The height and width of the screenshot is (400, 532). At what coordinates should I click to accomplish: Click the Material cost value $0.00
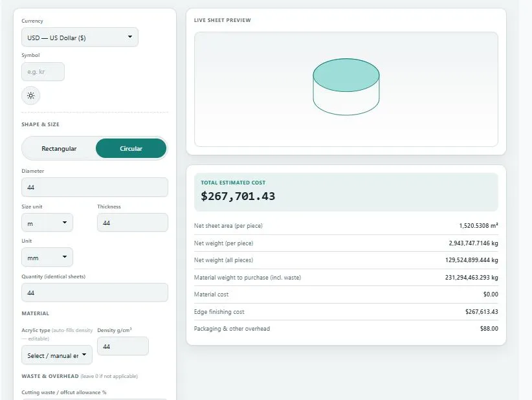click(491, 294)
